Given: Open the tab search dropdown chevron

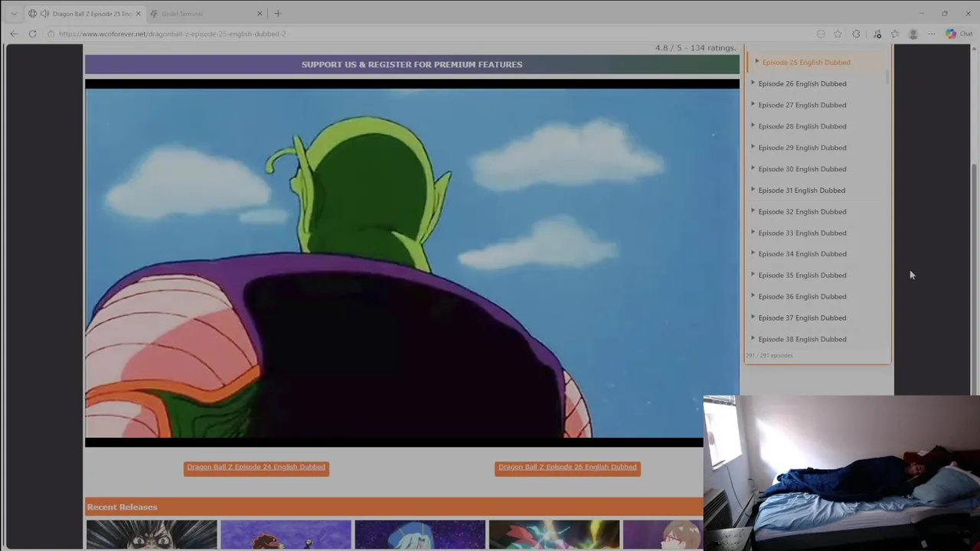Looking at the screenshot, I should click(14, 14).
